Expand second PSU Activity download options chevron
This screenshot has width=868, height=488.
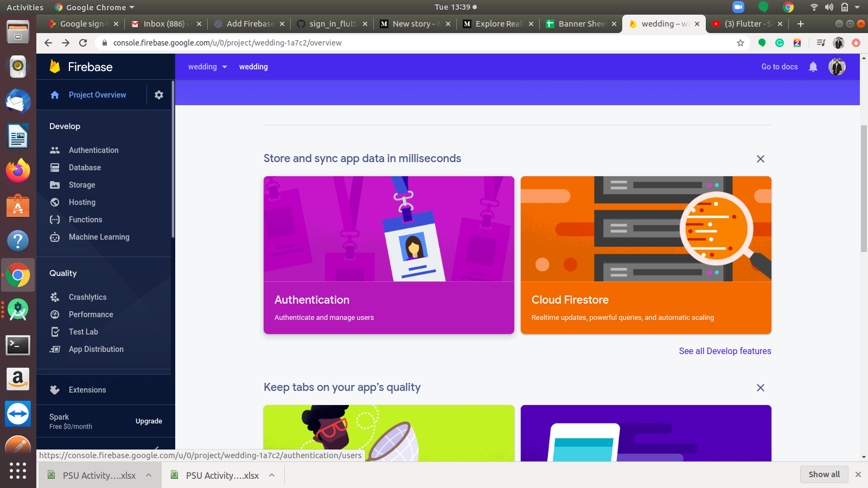click(272, 476)
